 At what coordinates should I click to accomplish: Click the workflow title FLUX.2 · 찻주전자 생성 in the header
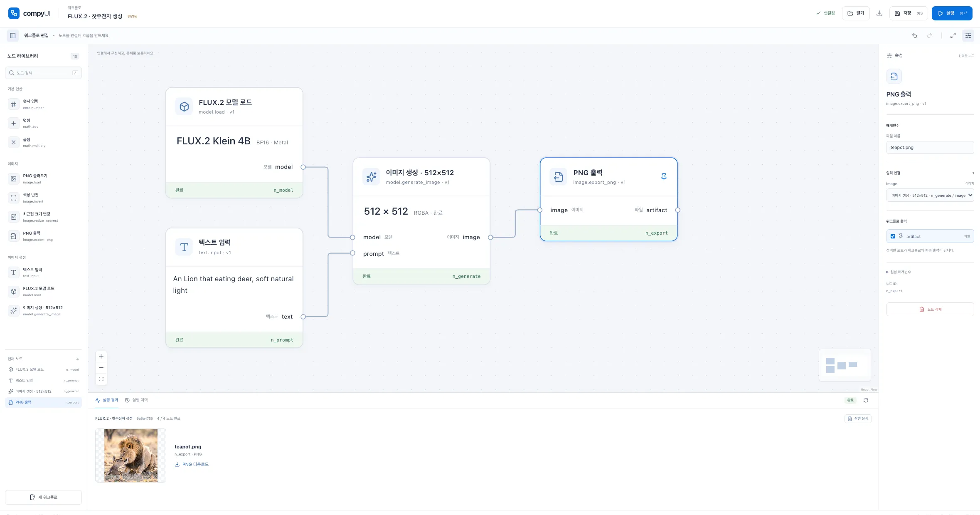[x=95, y=16]
